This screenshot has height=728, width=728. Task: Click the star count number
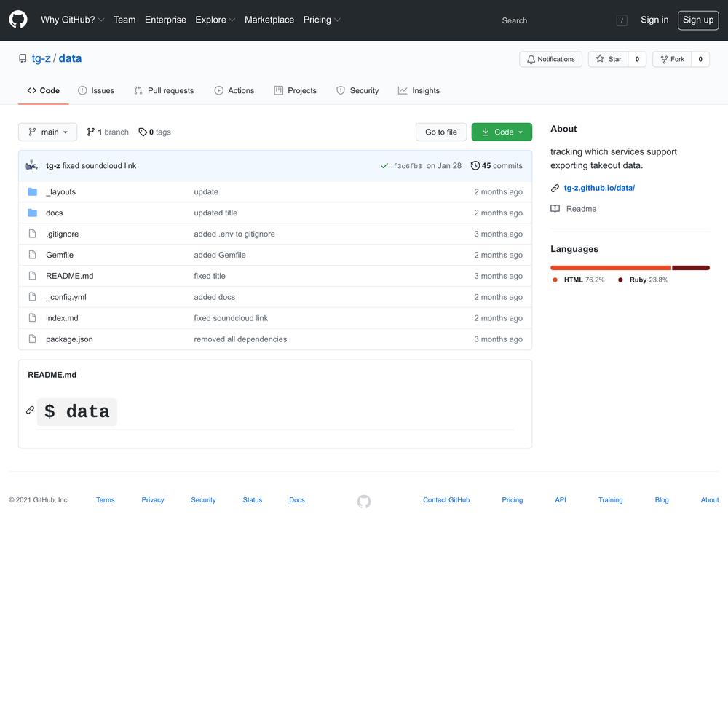pyautogui.click(x=637, y=59)
